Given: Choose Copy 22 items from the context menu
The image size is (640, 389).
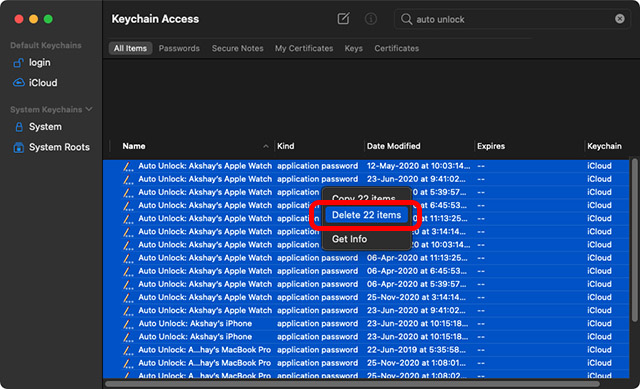Looking at the screenshot, I should (363, 198).
